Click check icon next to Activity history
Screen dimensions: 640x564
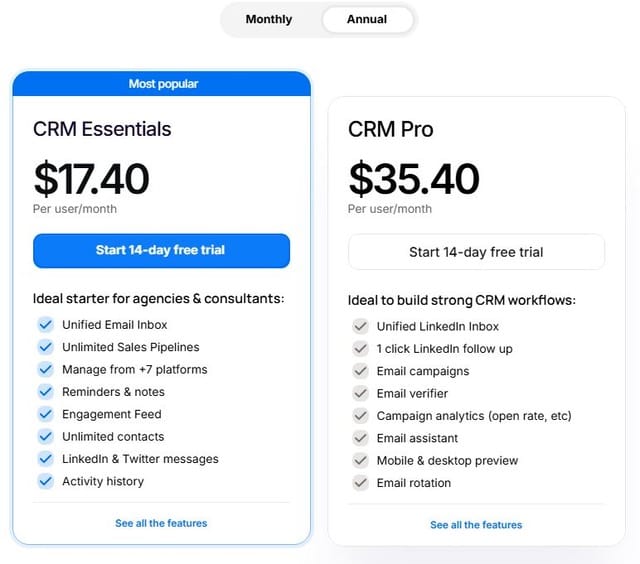tap(45, 481)
